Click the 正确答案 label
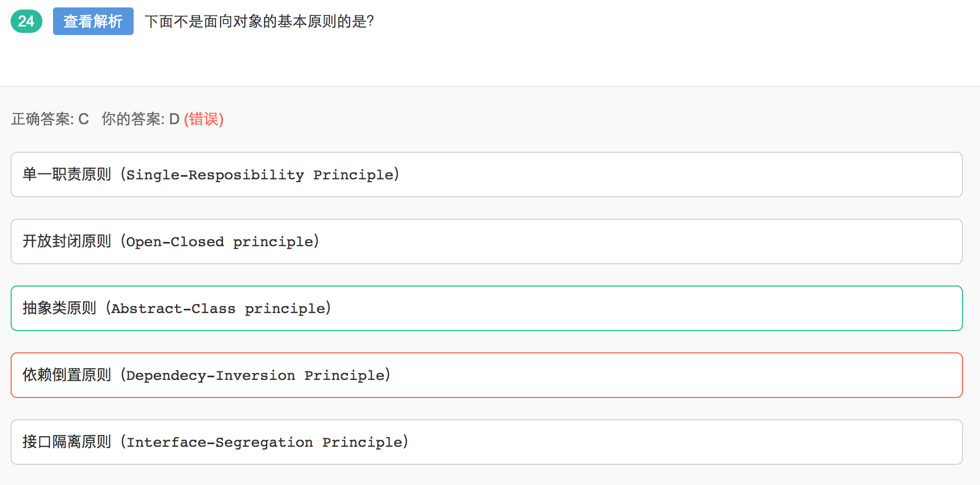This screenshot has width=980, height=485. (x=42, y=119)
